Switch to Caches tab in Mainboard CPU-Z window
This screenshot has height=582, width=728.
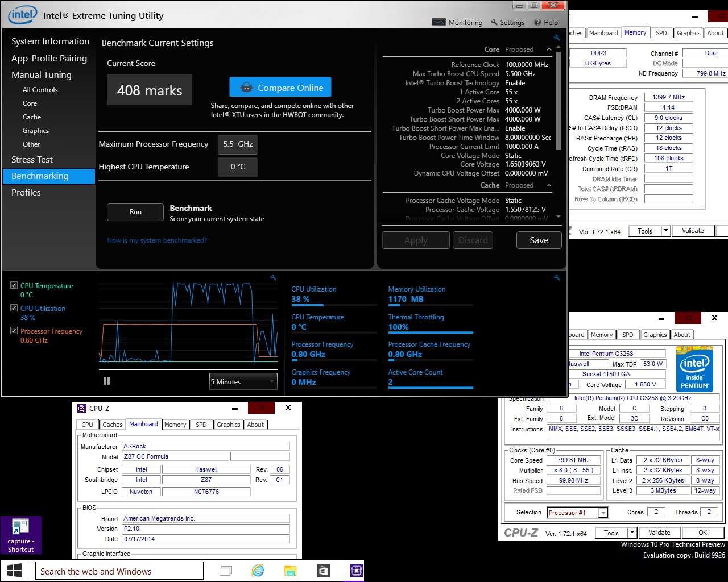[x=112, y=425]
